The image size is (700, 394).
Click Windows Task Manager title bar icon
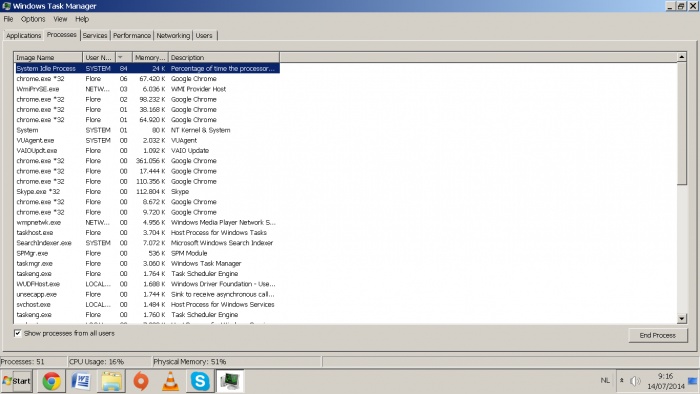coord(6,6)
